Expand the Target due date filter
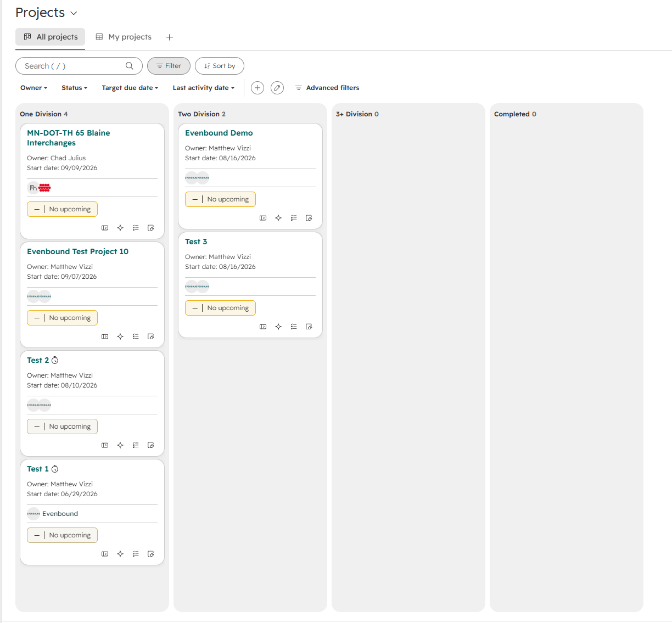The width and height of the screenshot is (672, 623). click(130, 88)
